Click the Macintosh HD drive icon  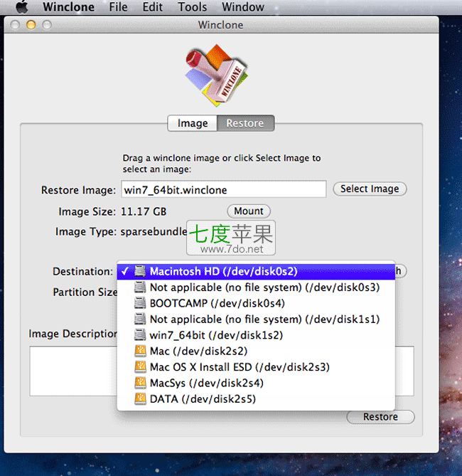(x=140, y=271)
